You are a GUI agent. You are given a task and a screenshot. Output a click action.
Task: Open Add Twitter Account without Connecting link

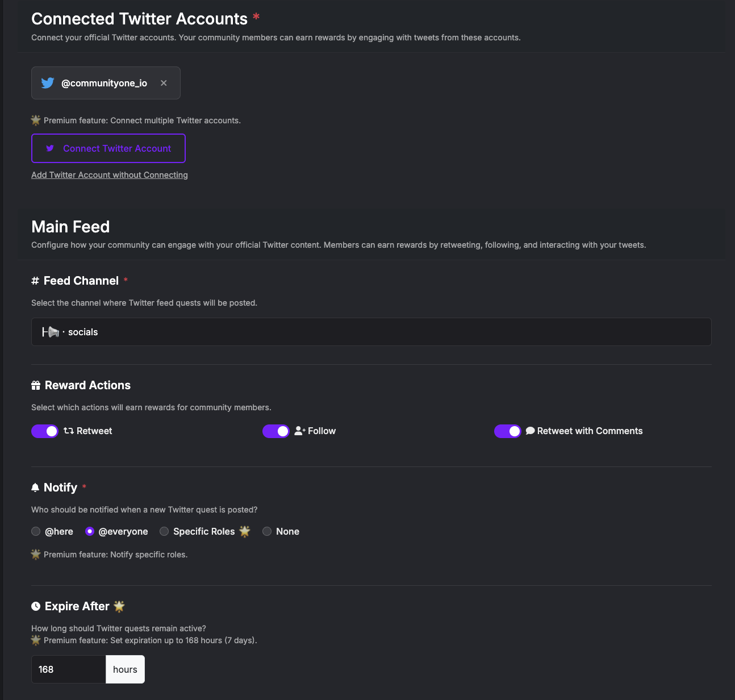[x=109, y=175]
